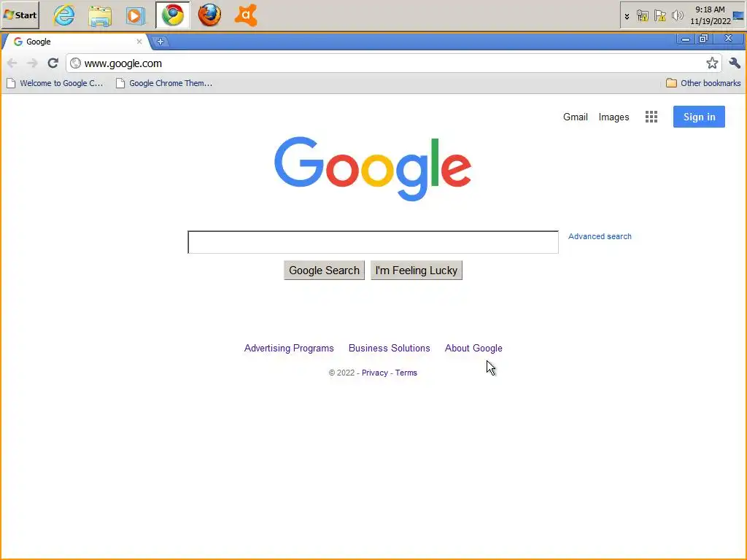Open Windows Explorer folder icon in taskbar

[x=100, y=16]
